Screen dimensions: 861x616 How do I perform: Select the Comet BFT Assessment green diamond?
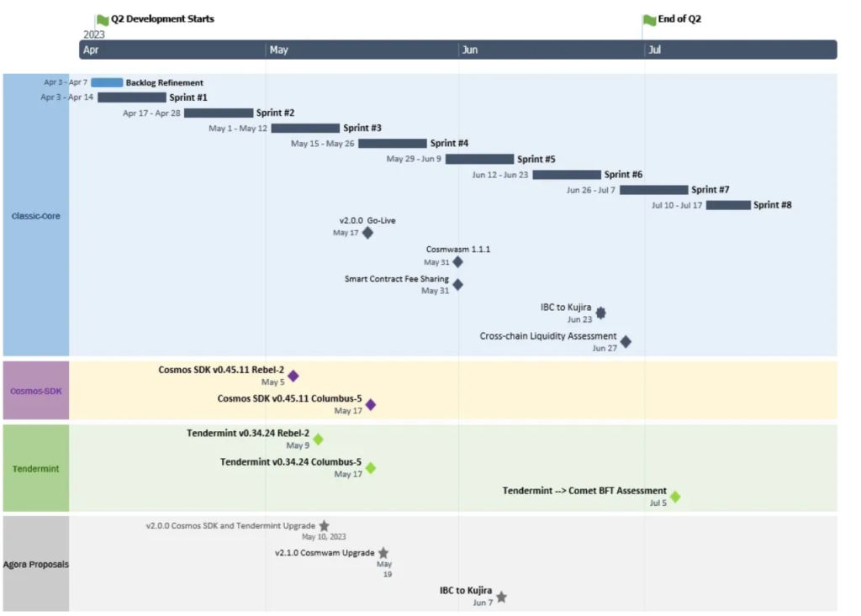674,497
